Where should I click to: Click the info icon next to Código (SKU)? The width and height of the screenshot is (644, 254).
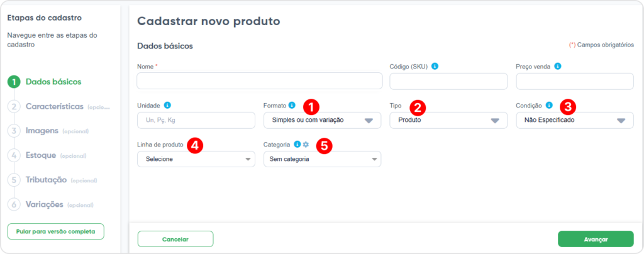click(x=435, y=66)
